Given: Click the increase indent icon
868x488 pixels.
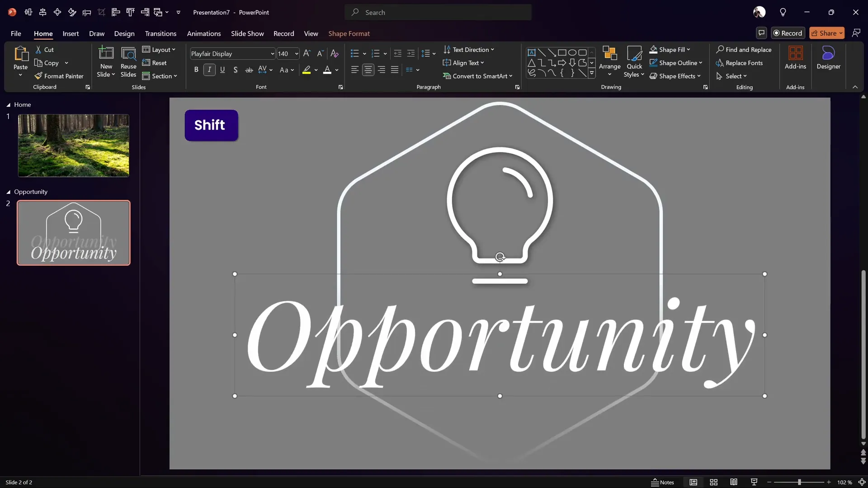Looking at the screenshot, I should (x=411, y=53).
